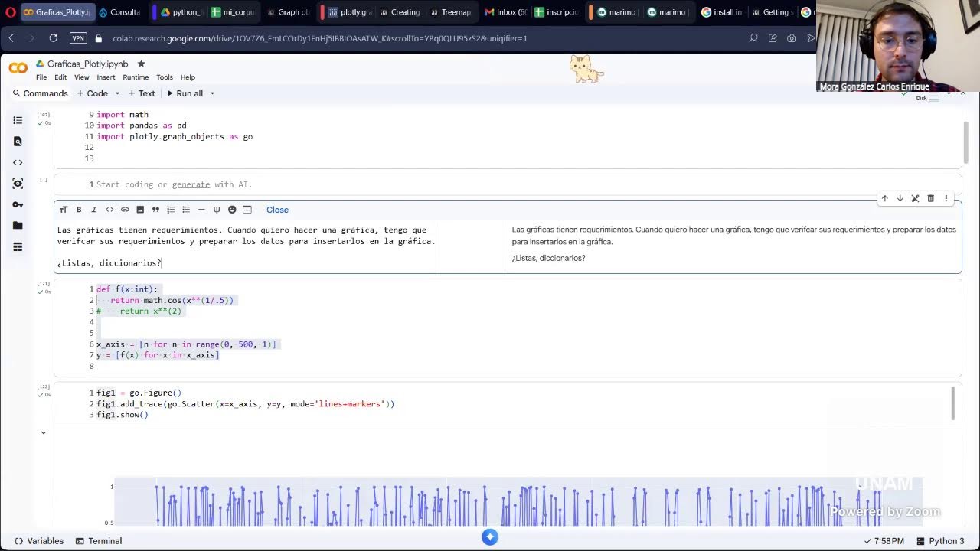The height and width of the screenshot is (551, 980).
Task: Toggle markdown preview layout icon
Action: [x=247, y=210]
